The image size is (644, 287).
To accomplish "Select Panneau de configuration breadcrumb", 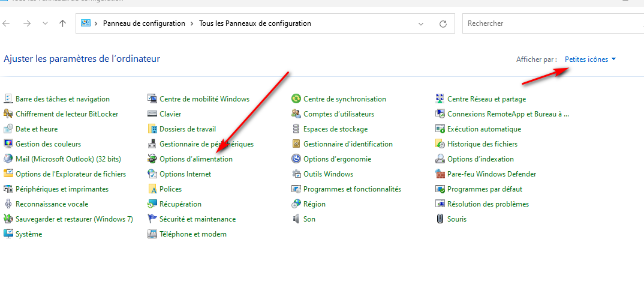I will (x=144, y=23).
